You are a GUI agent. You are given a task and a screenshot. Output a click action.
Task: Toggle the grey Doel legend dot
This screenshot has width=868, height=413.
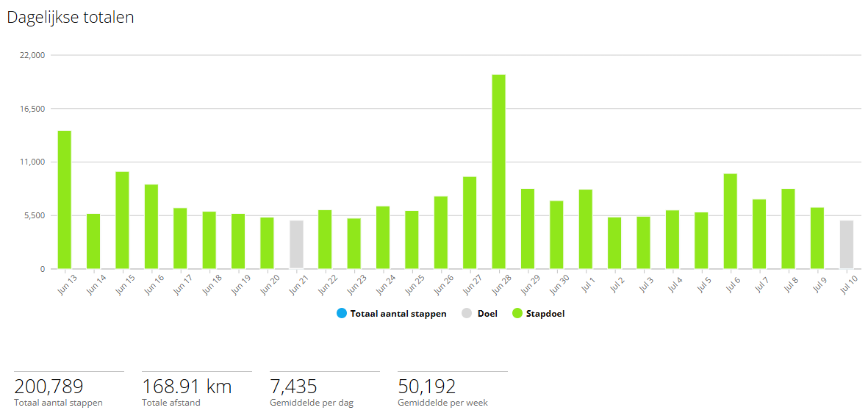(468, 313)
